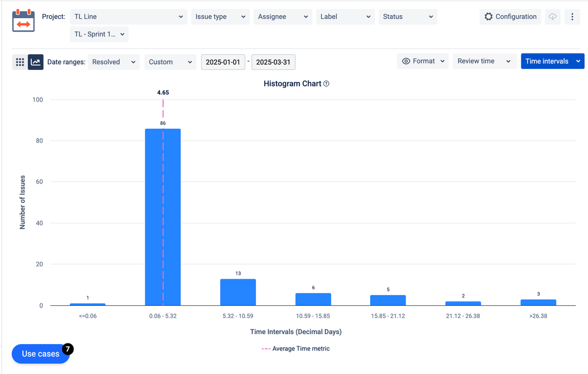
Task: Toggle the Average Time metric legend entry
Action: tap(295, 349)
